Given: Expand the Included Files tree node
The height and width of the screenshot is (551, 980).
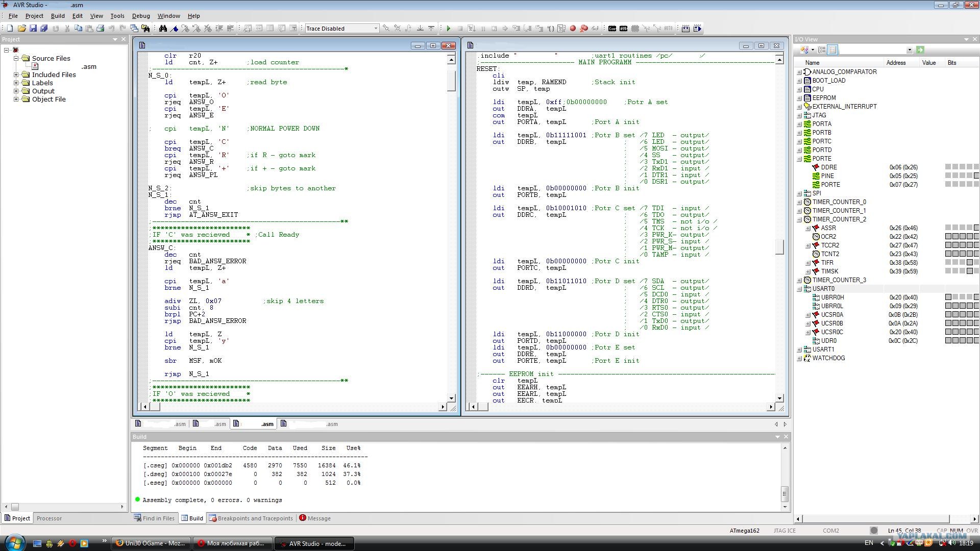Looking at the screenshot, I should [16, 74].
